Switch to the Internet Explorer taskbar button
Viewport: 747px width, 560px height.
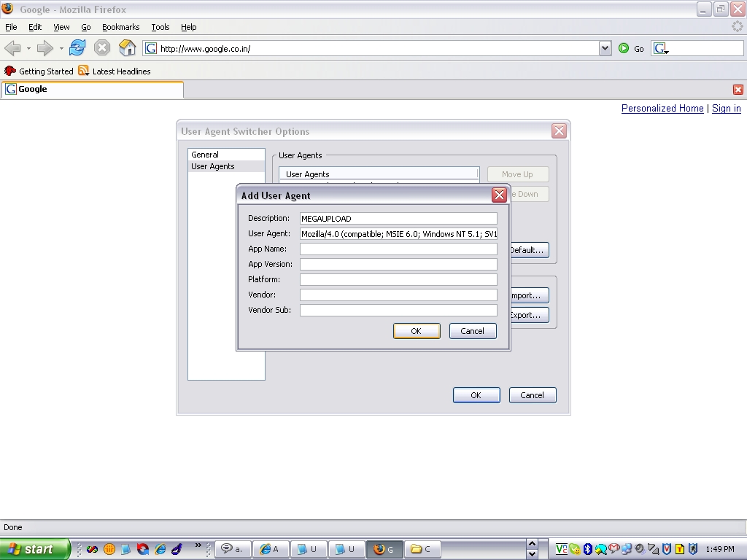271,549
